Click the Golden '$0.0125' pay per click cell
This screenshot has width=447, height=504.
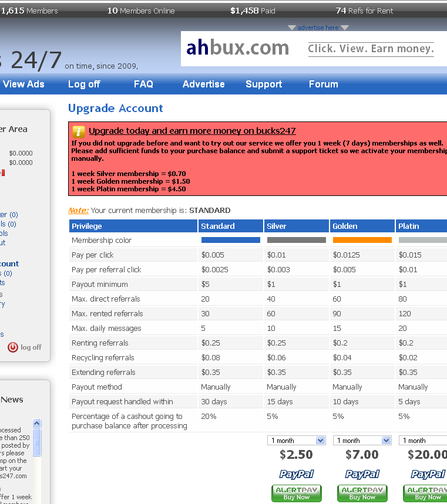[346, 255]
